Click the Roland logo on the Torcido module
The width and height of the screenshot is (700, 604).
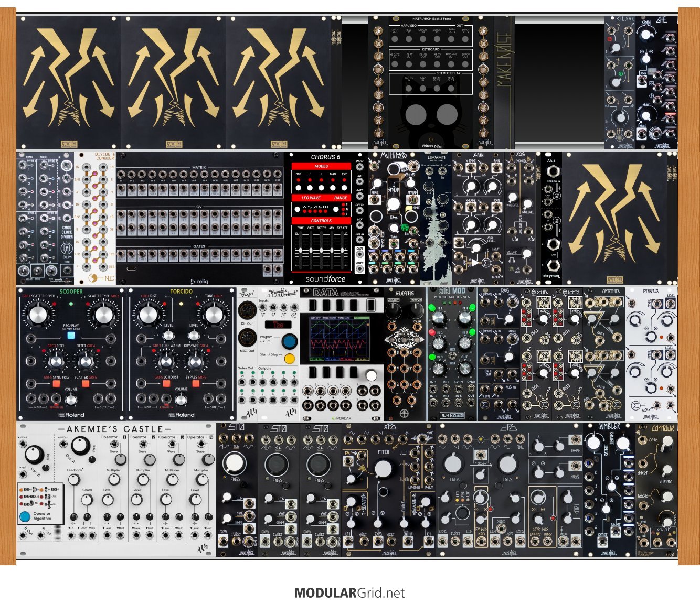coord(181,415)
